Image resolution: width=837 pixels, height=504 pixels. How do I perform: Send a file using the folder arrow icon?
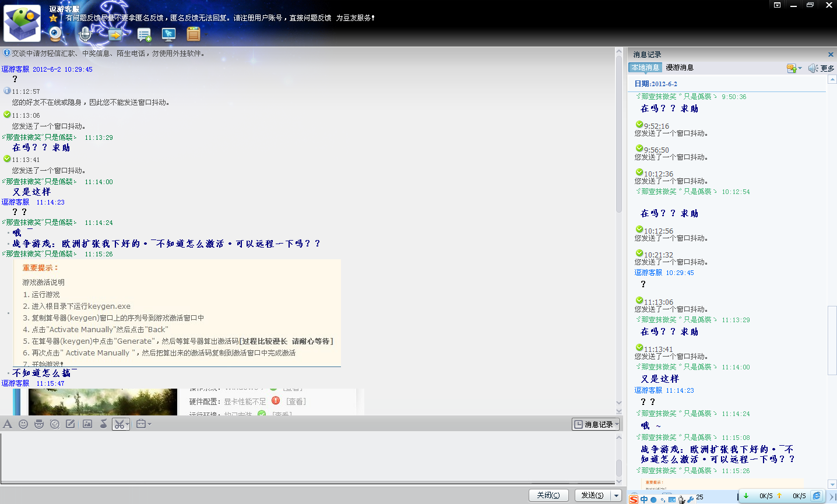tap(115, 34)
